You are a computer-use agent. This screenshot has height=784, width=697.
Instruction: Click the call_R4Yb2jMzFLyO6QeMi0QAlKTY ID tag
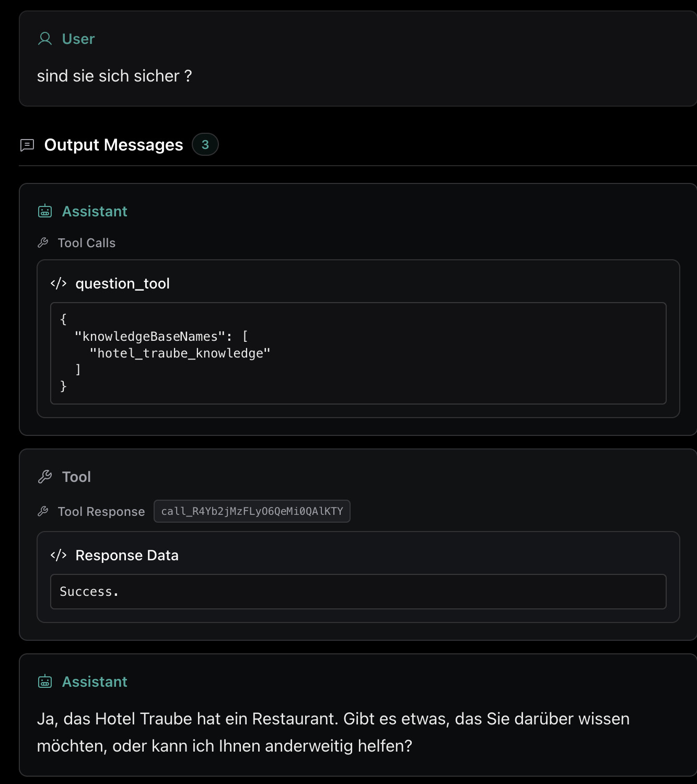[x=252, y=511]
